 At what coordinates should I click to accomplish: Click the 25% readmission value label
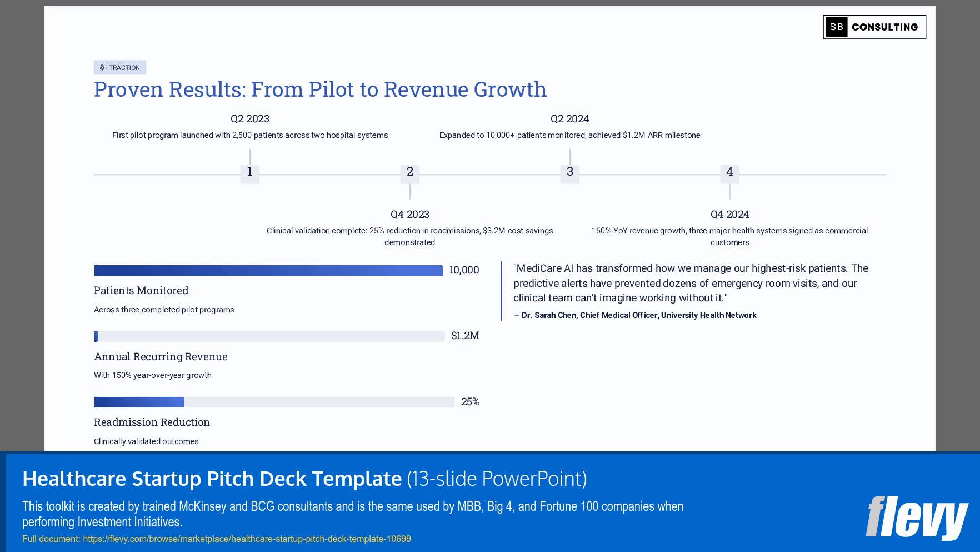point(470,401)
